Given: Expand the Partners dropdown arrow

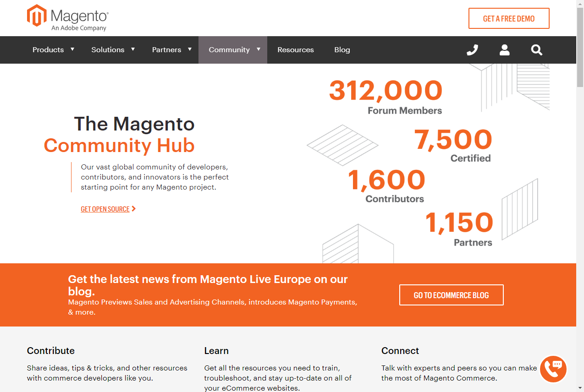Looking at the screenshot, I should tap(190, 49).
